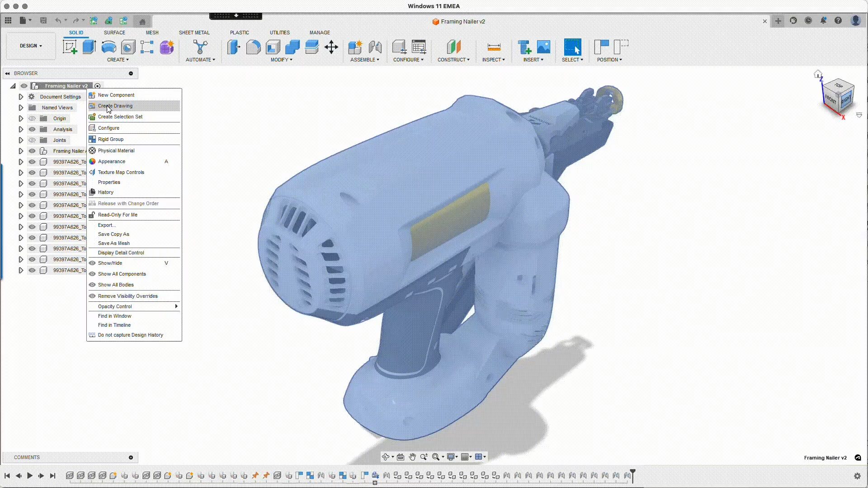Activate the Move/Copy tool in toolbar
Screen dimensions: 868x488
(331, 47)
